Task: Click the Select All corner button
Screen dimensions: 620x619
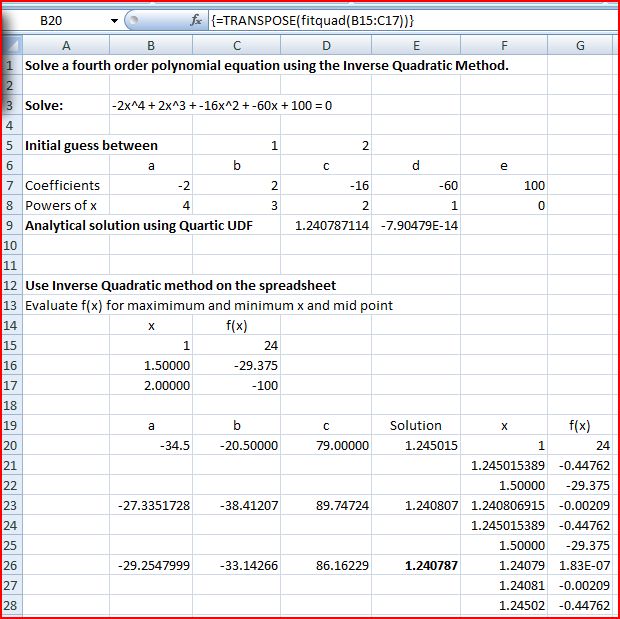Action: tap(11, 45)
